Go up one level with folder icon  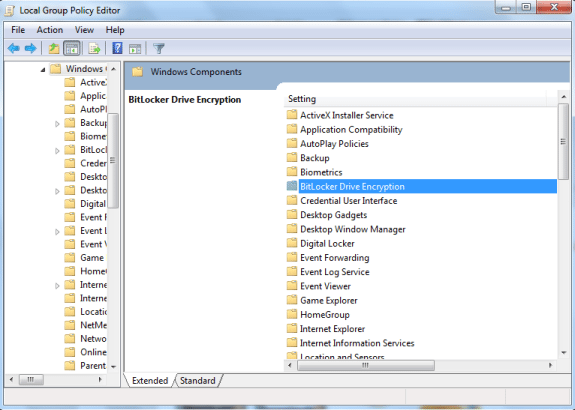[x=54, y=48]
